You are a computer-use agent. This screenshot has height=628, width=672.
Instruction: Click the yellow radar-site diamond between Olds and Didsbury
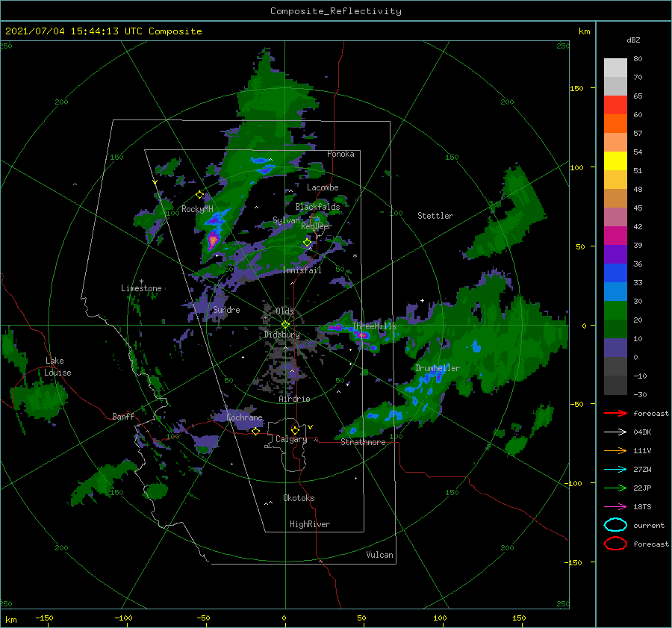(x=285, y=325)
